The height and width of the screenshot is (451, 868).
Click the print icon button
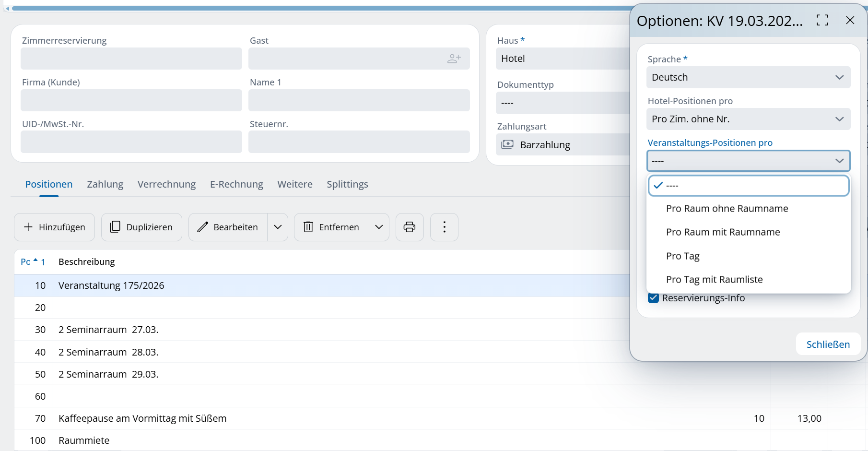pyautogui.click(x=410, y=227)
